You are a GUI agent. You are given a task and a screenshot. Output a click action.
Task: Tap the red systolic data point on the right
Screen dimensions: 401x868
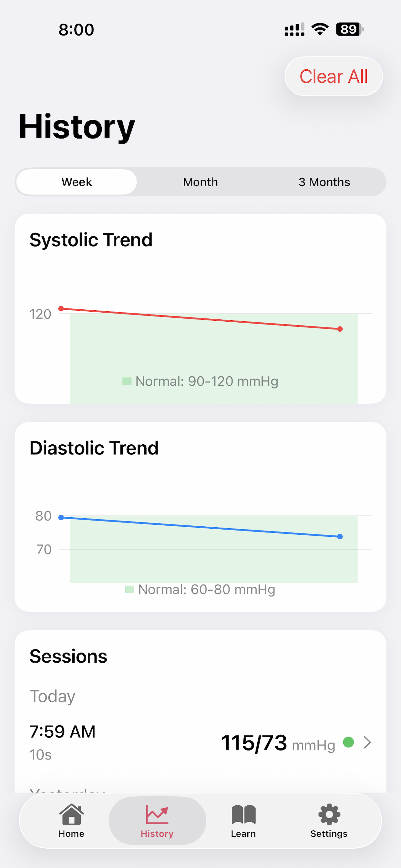(x=340, y=329)
